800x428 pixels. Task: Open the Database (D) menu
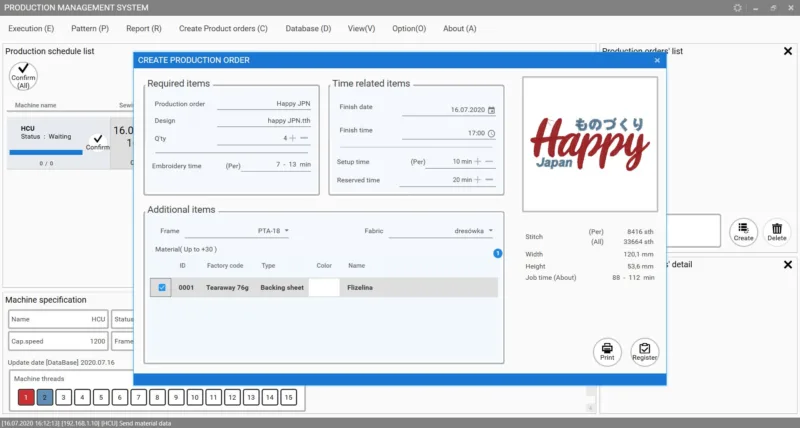click(x=308, y=29)
